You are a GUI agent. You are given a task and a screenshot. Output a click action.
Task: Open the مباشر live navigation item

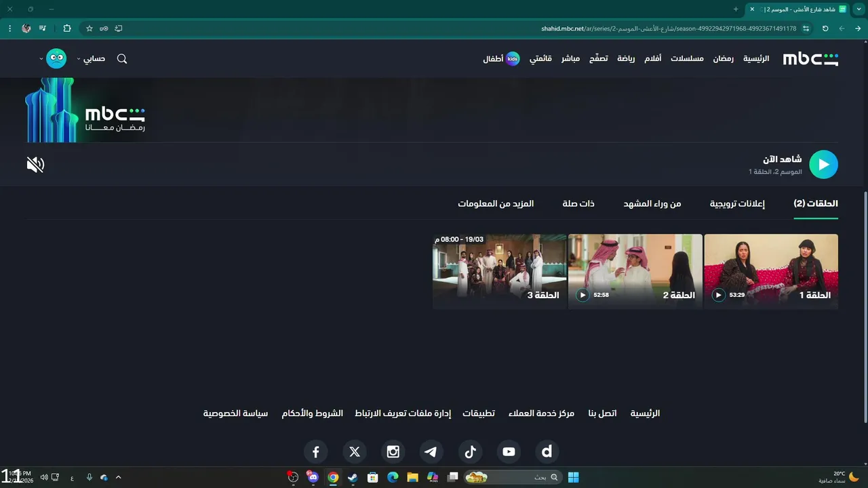[x=570, y=59]
